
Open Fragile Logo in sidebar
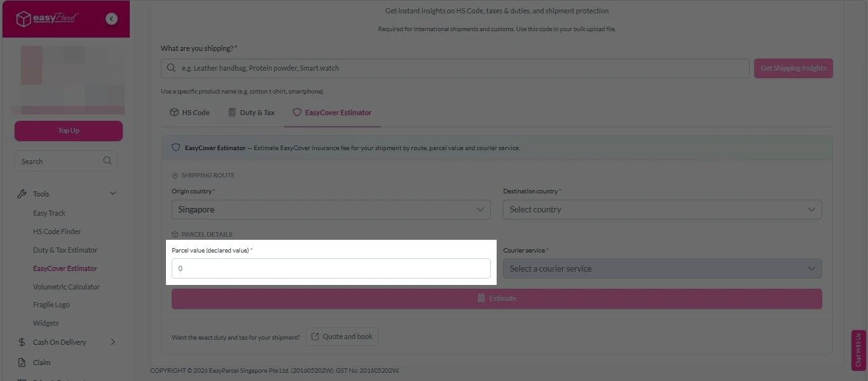52,305
